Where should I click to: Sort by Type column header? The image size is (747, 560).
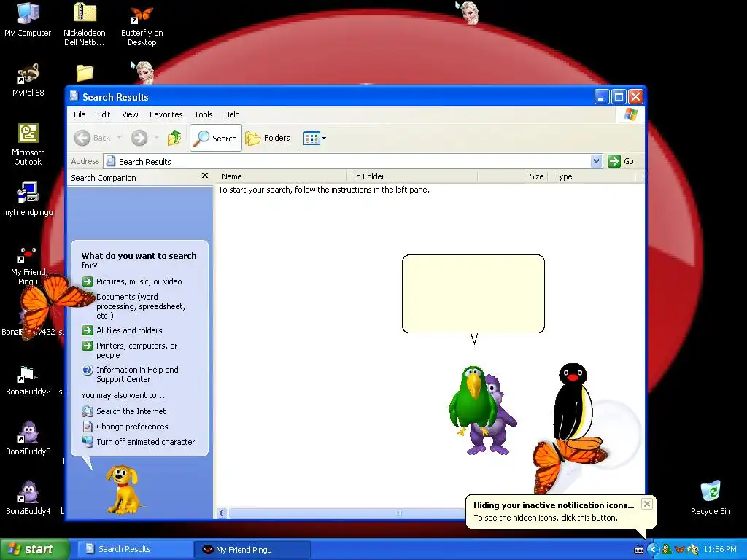click(592, 176)
